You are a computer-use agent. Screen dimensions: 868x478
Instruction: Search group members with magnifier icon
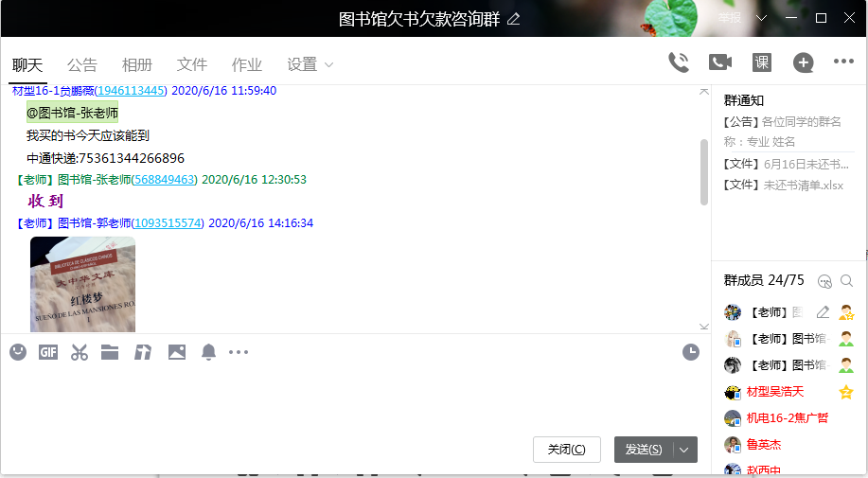click(846, 280)
